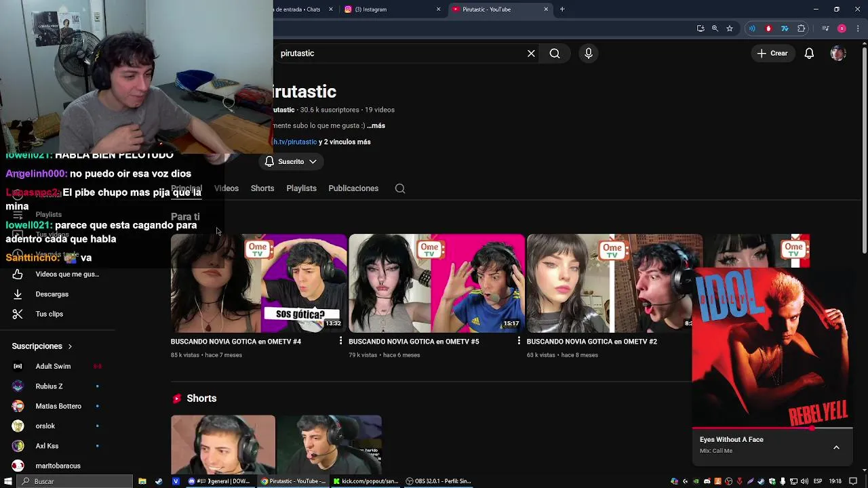
Task: Open the red hand blocker extension
Action: (768, 28)
